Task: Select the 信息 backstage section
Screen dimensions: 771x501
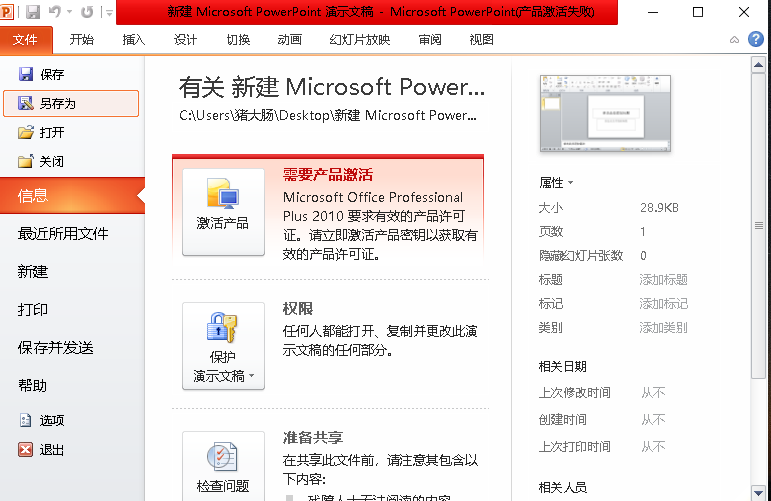Action: click(72, 196)
